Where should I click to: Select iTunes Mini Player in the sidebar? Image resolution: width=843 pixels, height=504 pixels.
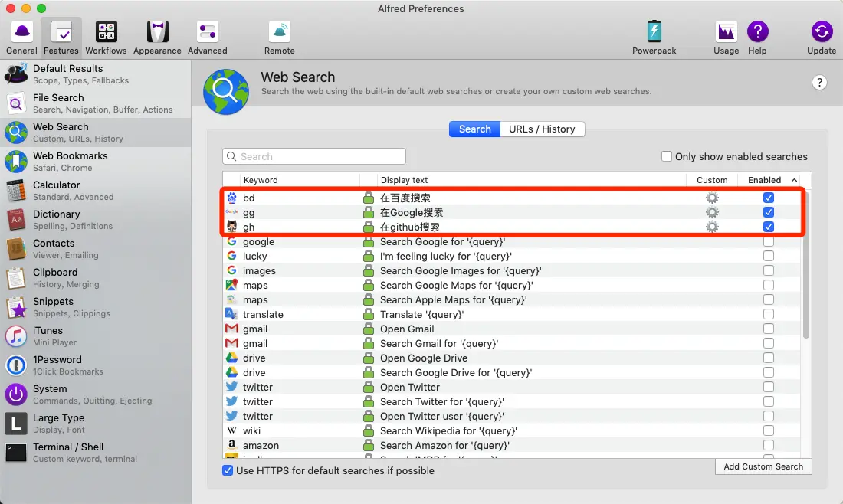pyautogui.click(x=96, y=335)
